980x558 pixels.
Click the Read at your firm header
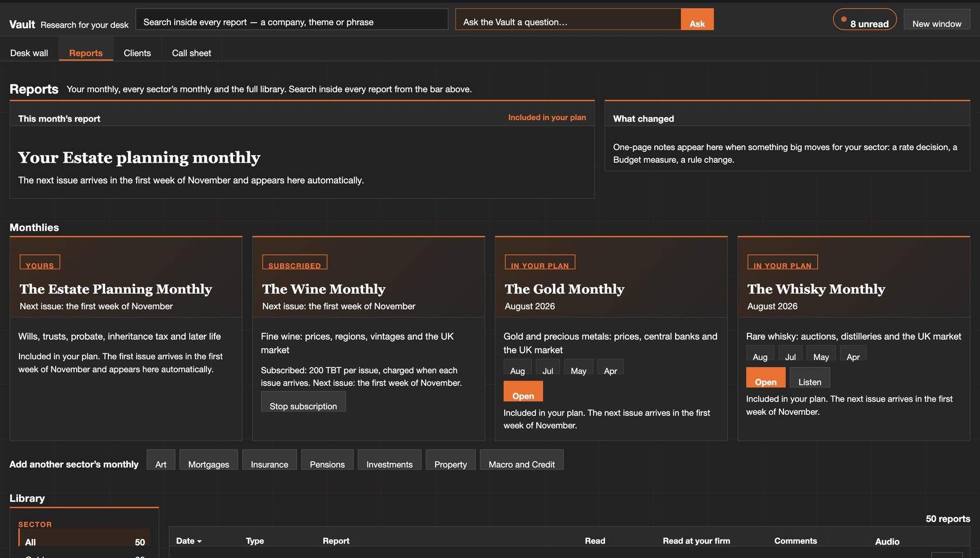[696, 541]
